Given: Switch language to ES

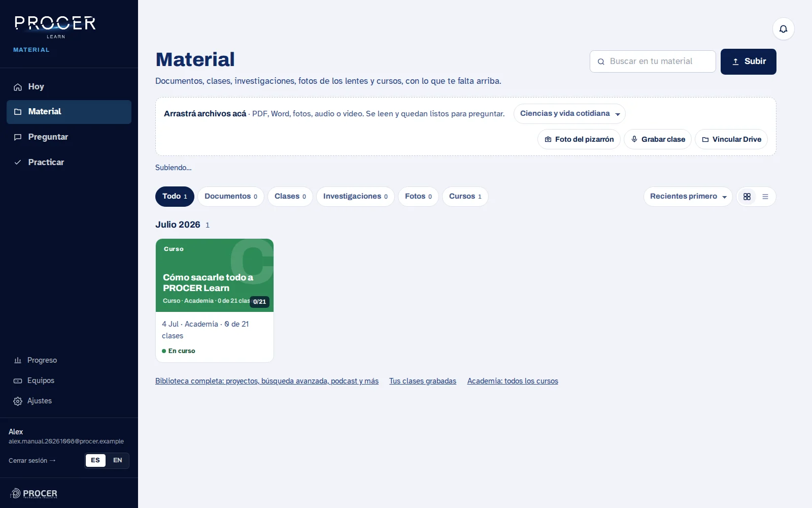Looking at the screenshot, I should (95, 460).
